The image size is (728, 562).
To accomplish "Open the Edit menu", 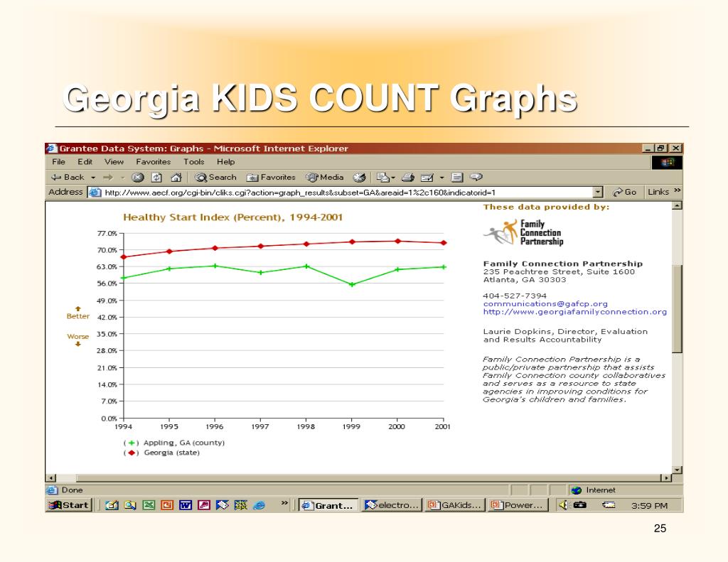I will [85, 161].
